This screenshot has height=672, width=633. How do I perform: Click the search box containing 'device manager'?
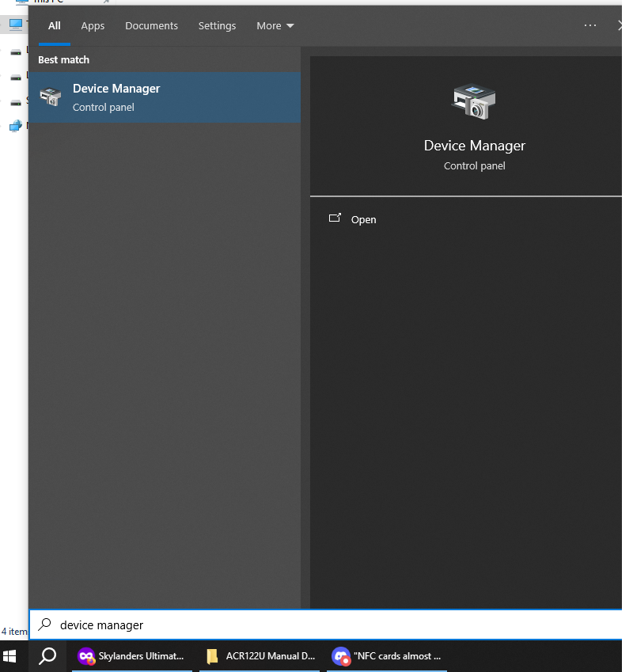pos(325,625)
